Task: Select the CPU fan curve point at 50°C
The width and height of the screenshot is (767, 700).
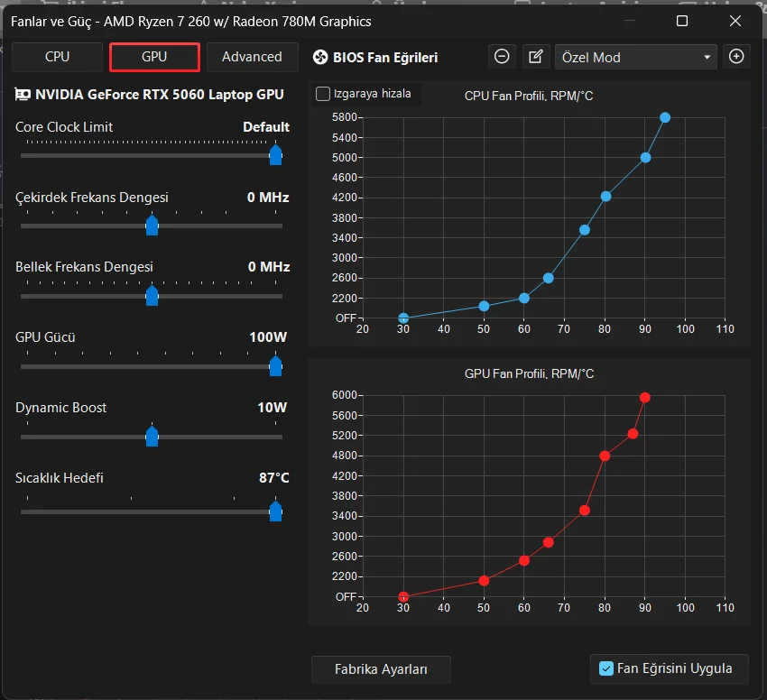Action: point(484,306)
